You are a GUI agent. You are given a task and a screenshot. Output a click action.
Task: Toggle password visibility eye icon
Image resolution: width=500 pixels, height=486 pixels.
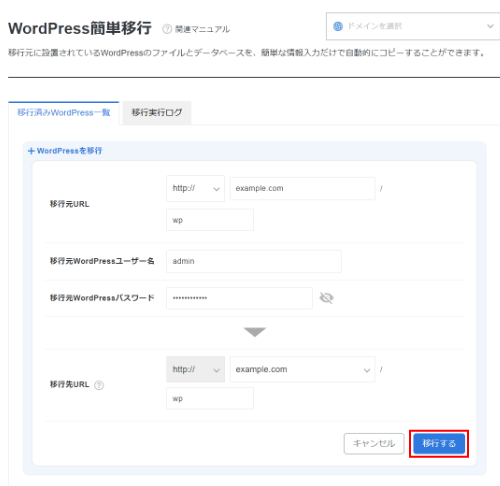(326, 298)
